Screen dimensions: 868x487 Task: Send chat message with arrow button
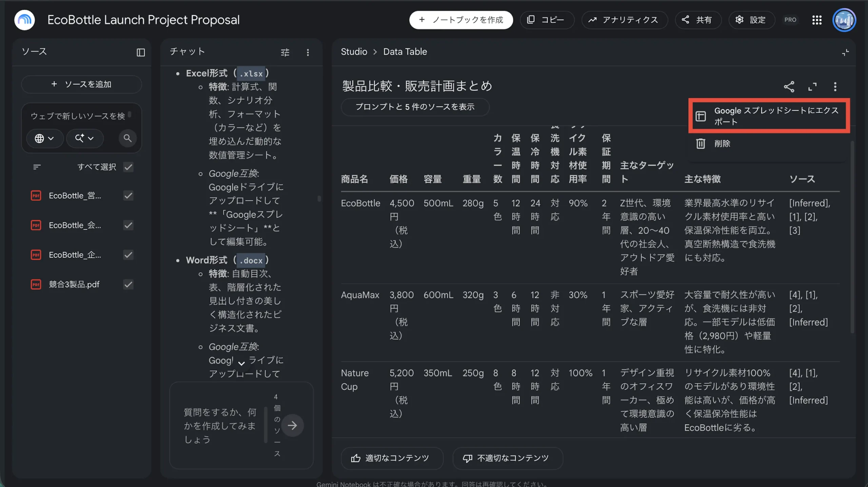point(292,425)
